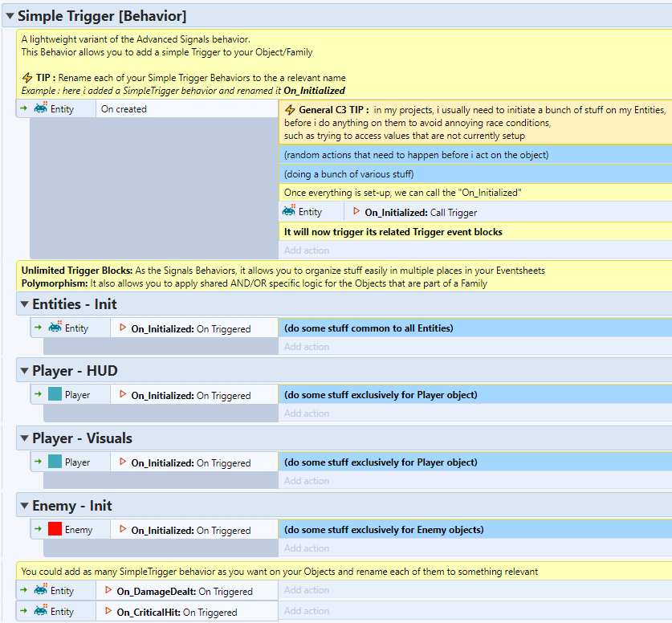Click the trigger icon before On_DamageDealt
The height and width of the screenshot is (623, 672).
(x=108, y=590)
